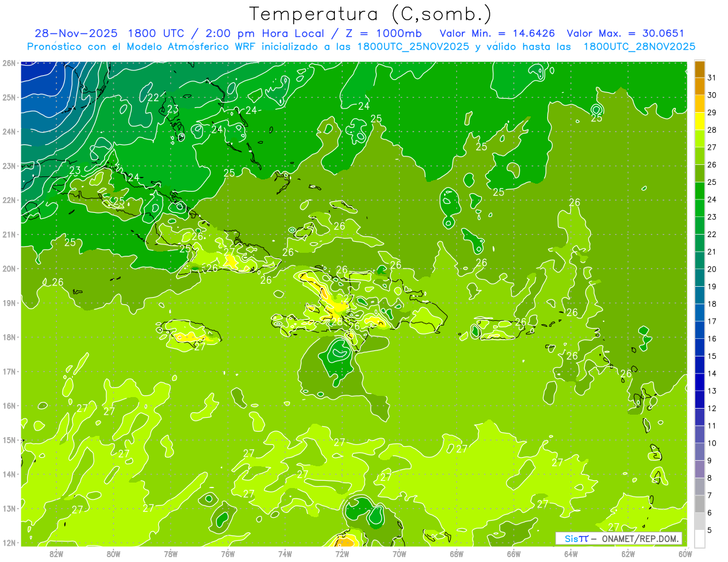The height and width of the screenshot is (562, 728).
Task: Click the 12 value on the color scale
Action: (712, 408)
